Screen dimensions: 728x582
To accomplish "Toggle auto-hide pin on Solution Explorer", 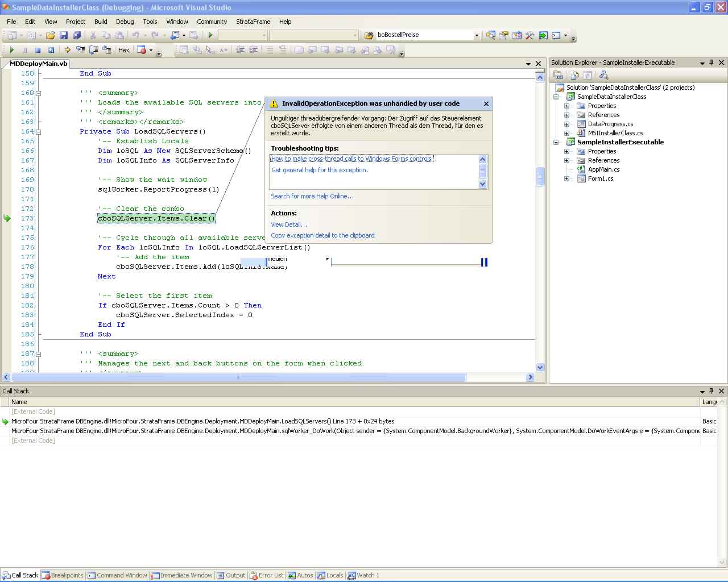I will pos(711,63).
